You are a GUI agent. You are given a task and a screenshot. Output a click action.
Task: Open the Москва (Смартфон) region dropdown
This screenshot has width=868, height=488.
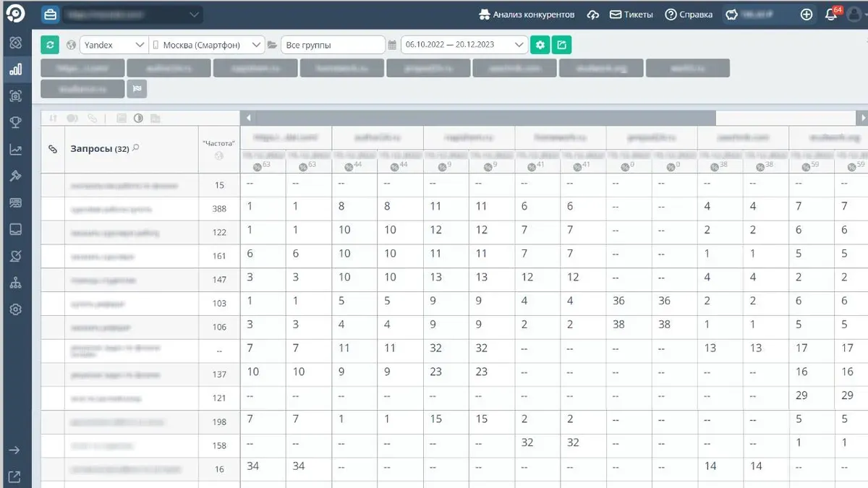point(206,45)
